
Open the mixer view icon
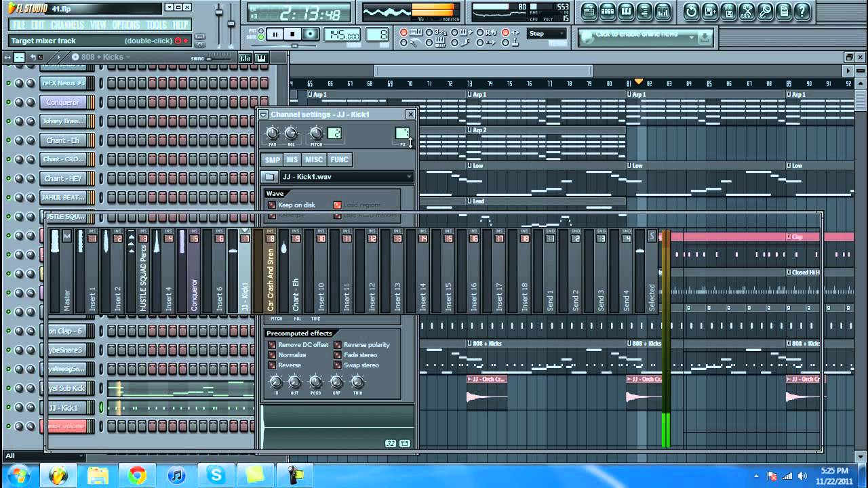coord(663,12)
